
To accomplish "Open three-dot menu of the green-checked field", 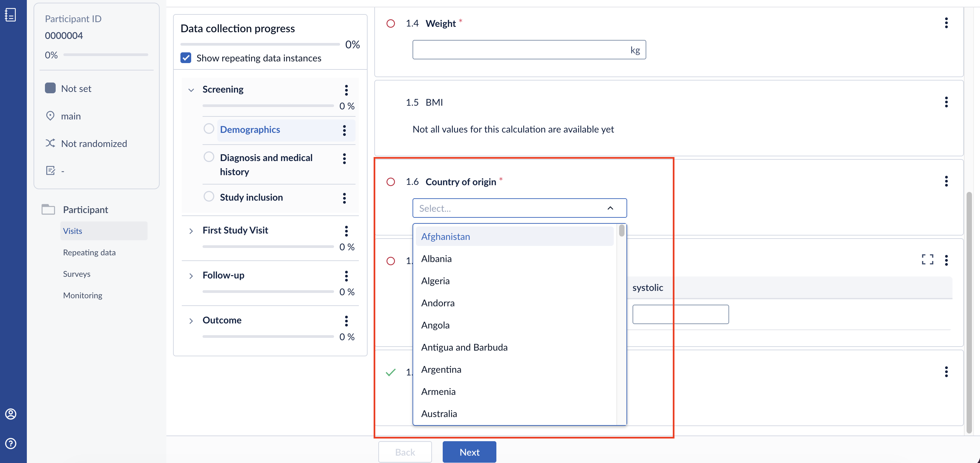I will [946, 372].
